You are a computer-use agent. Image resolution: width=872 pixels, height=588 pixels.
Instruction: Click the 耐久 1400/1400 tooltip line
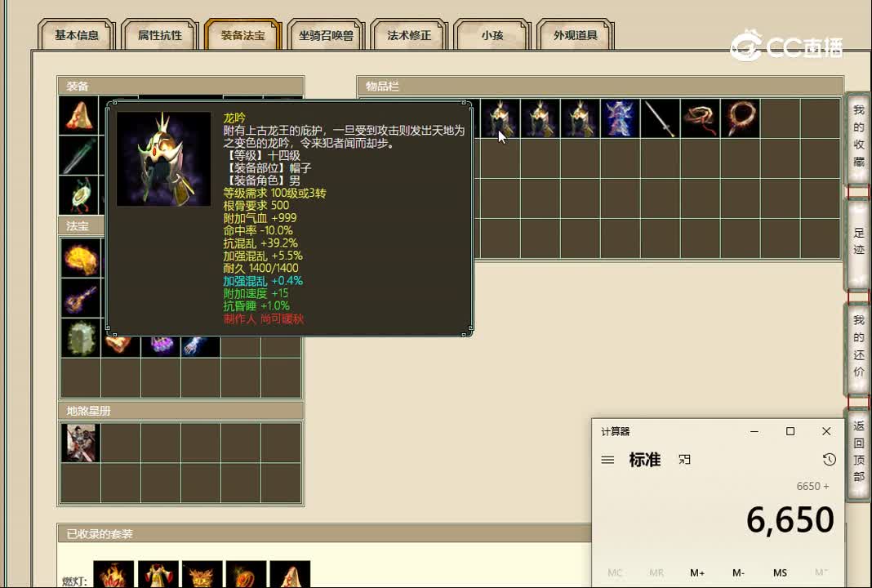260,268
